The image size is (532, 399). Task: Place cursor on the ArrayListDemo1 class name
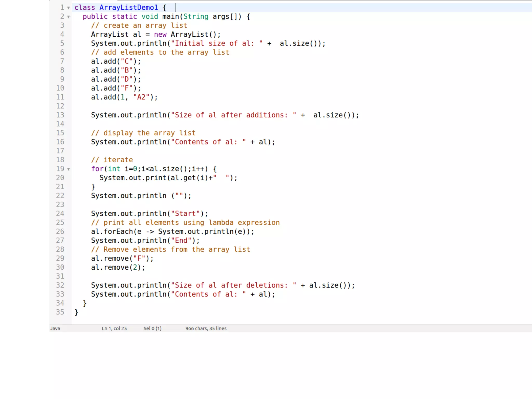(x=128, y=8)
